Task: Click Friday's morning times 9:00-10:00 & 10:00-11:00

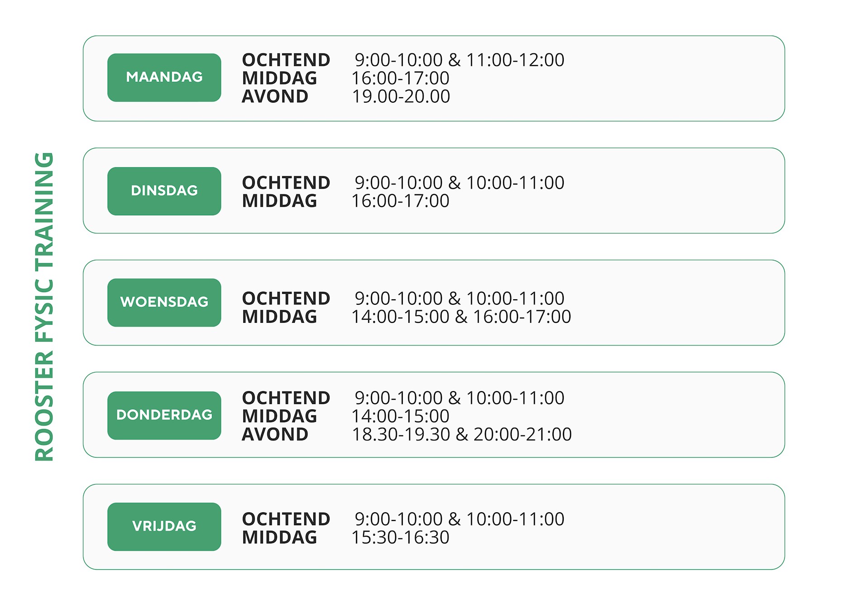Action: tap(459, 519)
